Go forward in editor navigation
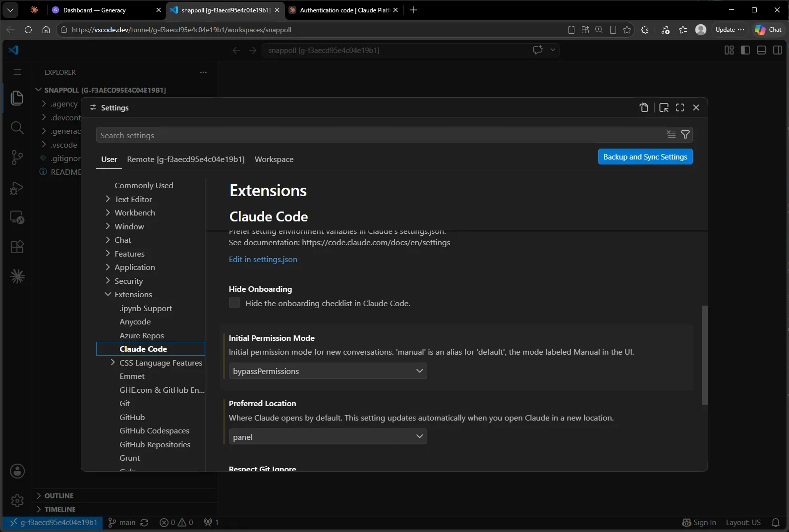This screenshot has width=789, height=532. coord(252,50)
